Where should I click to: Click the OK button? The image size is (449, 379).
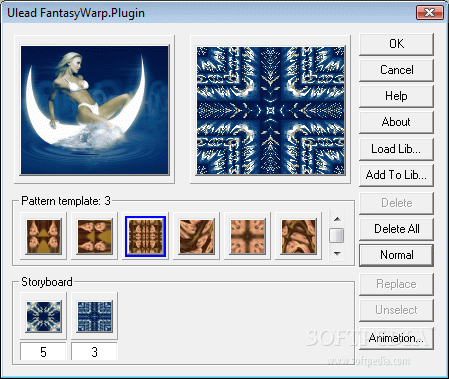[396, 44]
